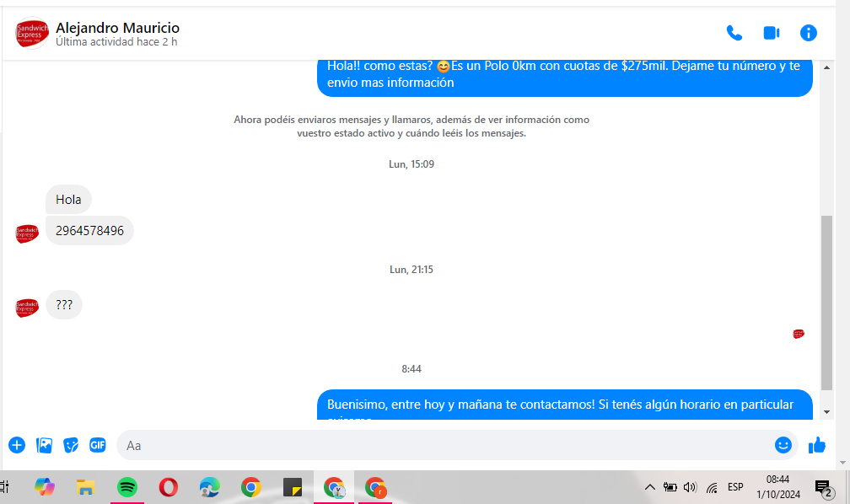Click the sender avatar beside the ??? message

27,308
